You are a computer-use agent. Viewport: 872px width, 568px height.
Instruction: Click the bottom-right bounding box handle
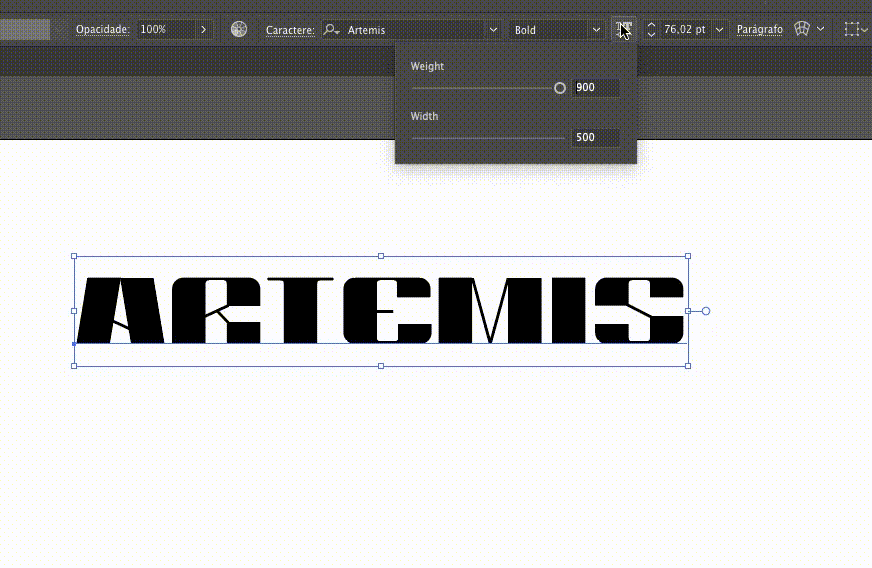coord(688,366)
